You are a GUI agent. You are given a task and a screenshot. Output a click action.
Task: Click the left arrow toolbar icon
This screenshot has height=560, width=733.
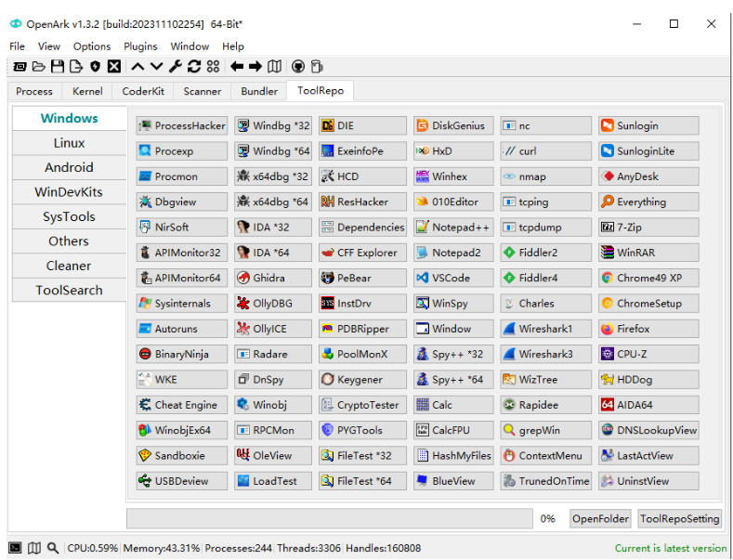[x=237, y=67]
